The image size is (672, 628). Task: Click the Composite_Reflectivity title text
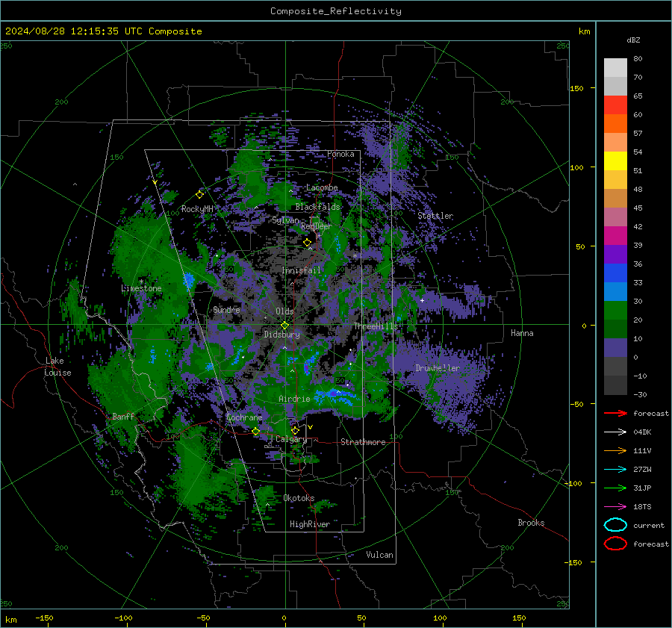(x=336, y=11)
